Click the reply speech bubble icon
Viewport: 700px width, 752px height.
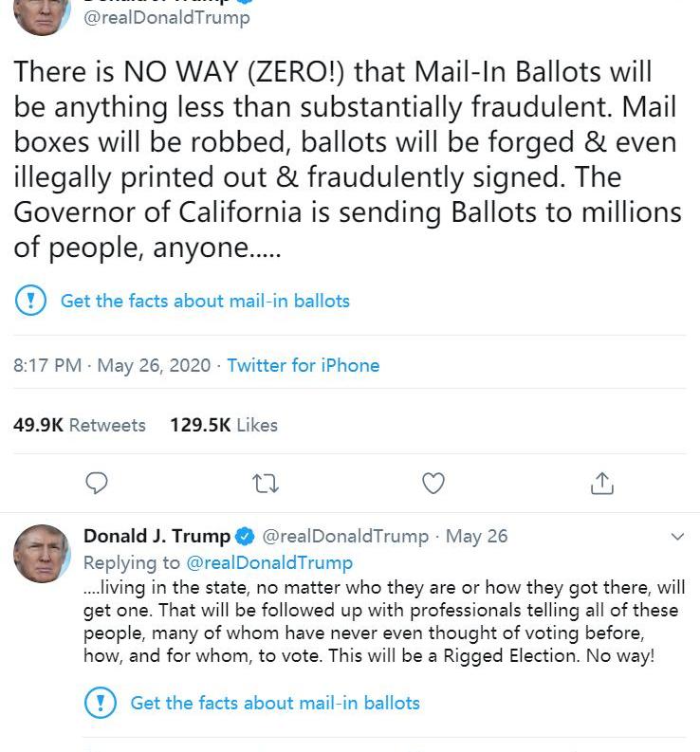coord(97,484)
